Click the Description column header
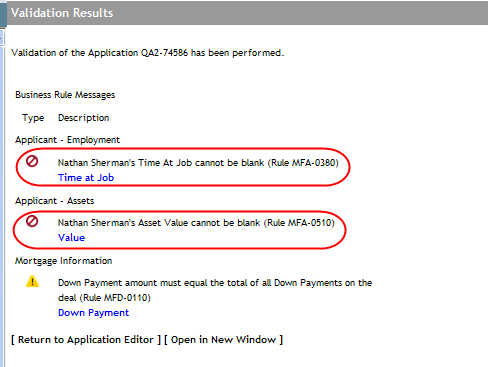 click(84, 118)
